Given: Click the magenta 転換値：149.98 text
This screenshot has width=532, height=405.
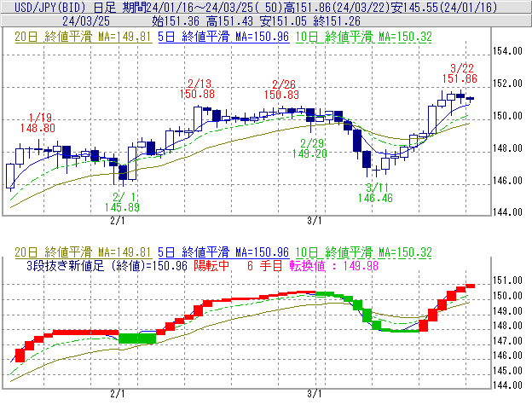Looking at the screenshot, I should [334, 265].
